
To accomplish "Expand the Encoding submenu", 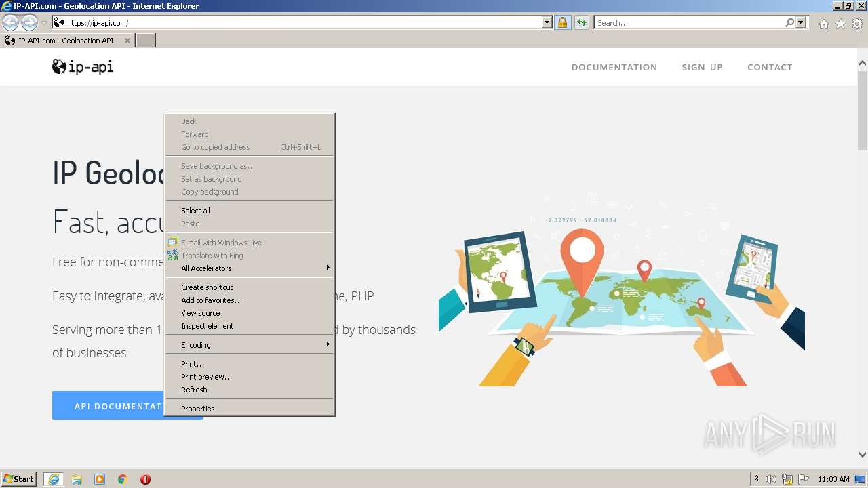I will (x=250, y=345).
